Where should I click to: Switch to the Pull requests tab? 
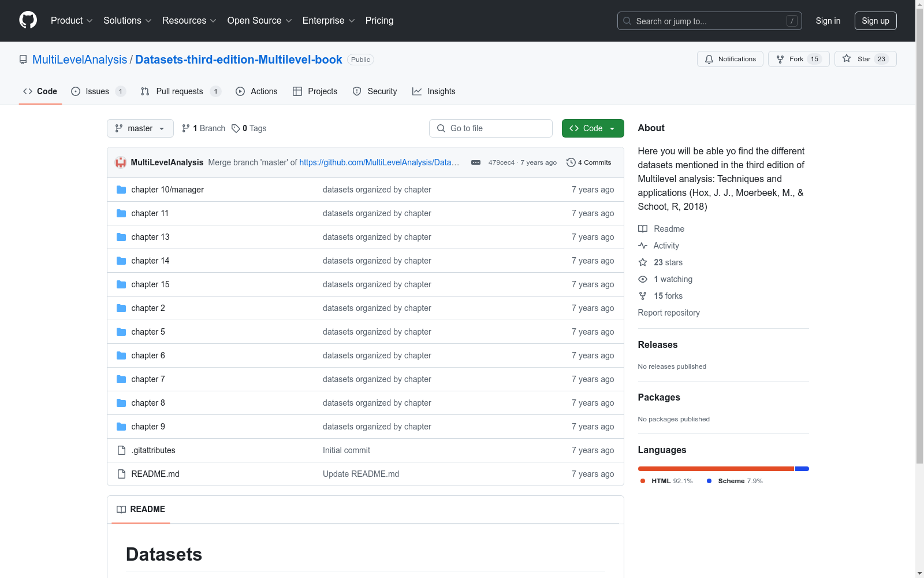181,91
